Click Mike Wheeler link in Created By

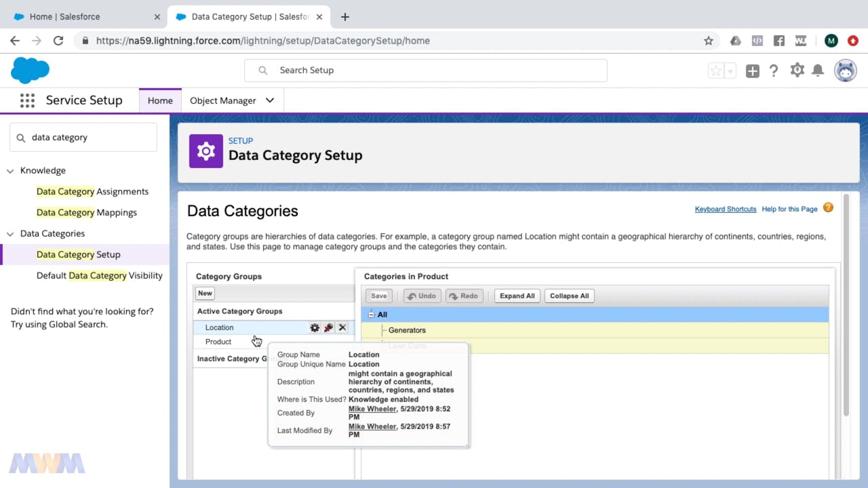point(372,409)
